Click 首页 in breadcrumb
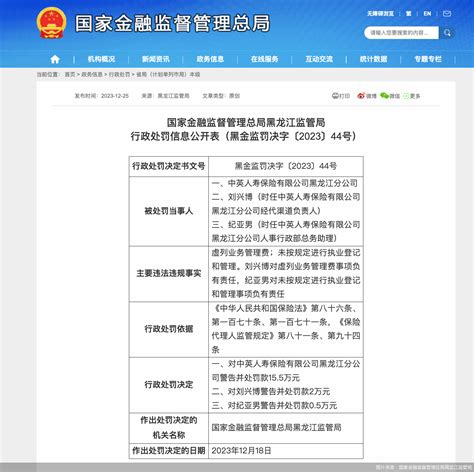Image resolution: width=474 pixels, height=472 pixels. coord(70,75)
